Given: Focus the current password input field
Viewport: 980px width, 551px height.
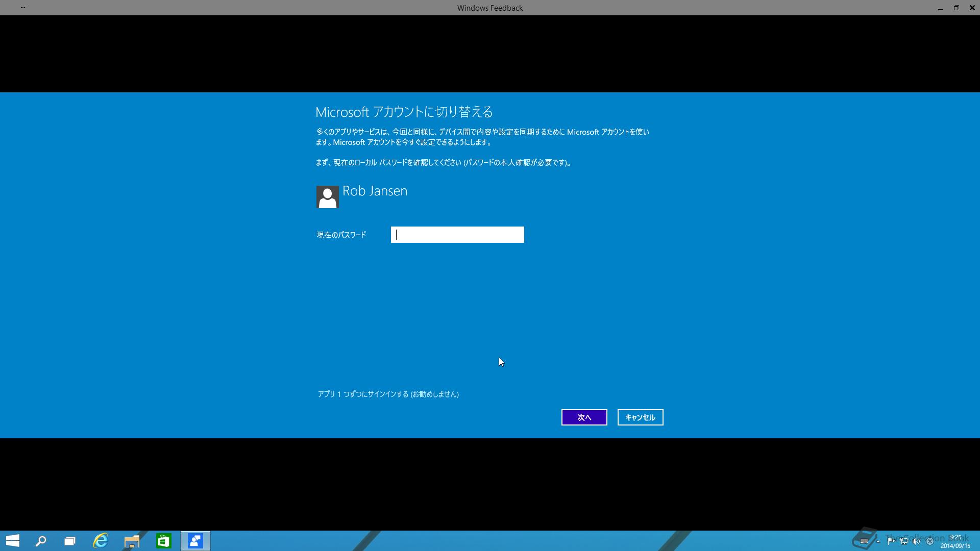Looking at the screenshot, I should (x=457, y=235).
